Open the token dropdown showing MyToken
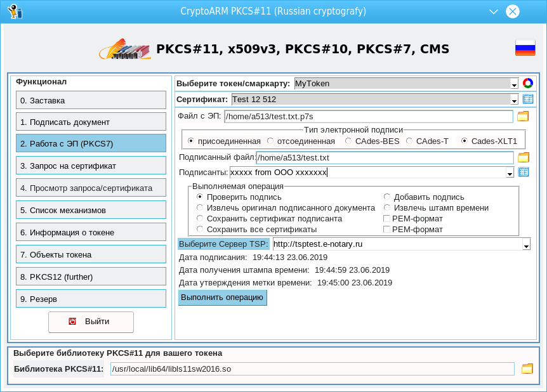The image size is (547, 392). pos(514,84)
